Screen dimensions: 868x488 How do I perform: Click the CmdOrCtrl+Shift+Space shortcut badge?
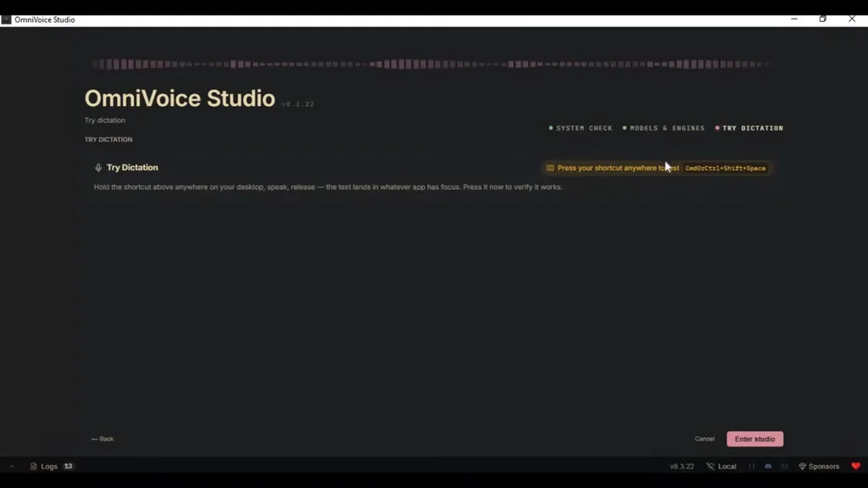click(x=726, y=169)
